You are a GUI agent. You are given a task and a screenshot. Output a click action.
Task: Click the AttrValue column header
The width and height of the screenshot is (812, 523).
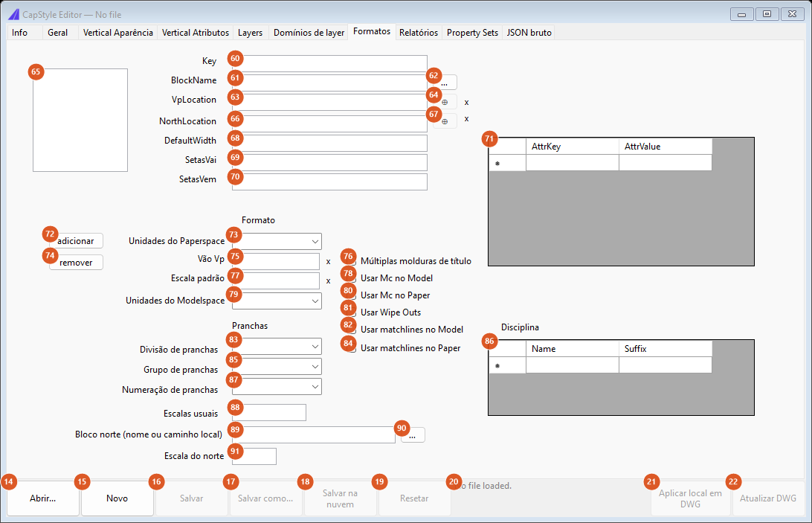[x=666, y=147]
